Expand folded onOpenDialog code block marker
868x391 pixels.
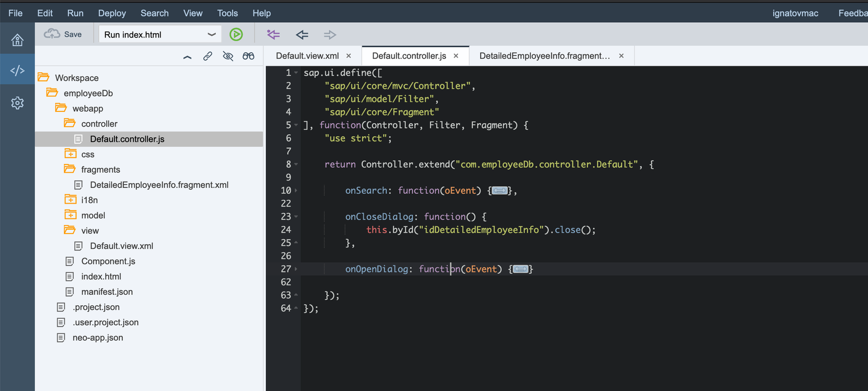tap(521, 269)
